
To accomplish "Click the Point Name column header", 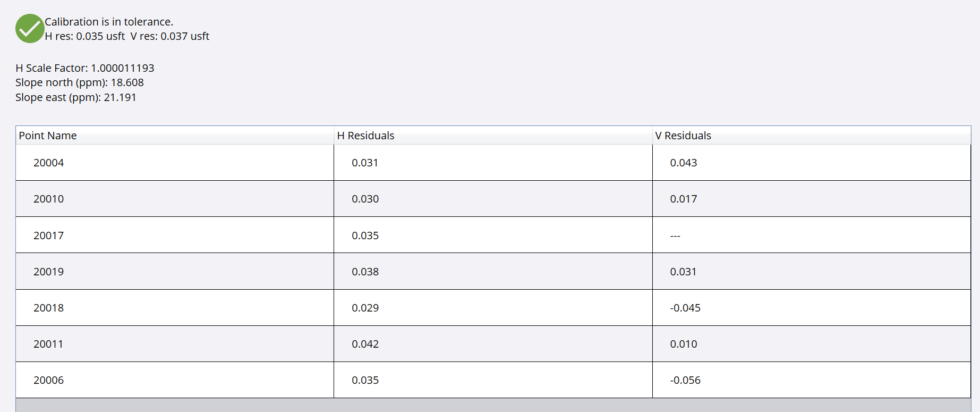I will click(x=48, y=136).
